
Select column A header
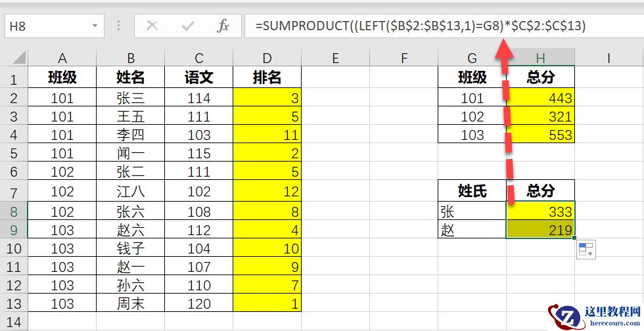62,58
